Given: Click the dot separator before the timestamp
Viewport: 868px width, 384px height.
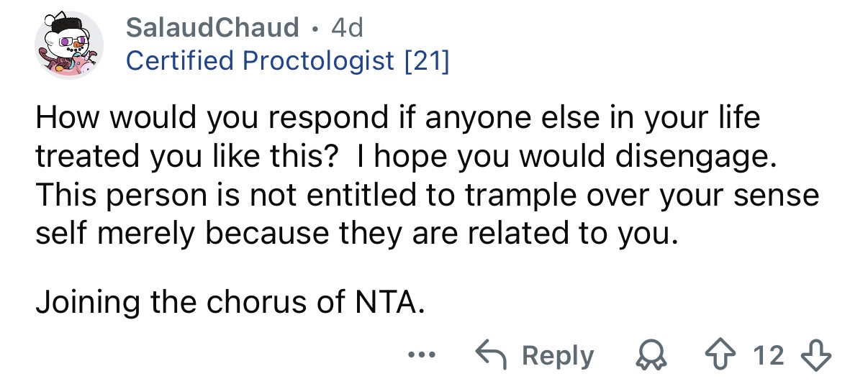Looking at the screenshot, I should tap(316, 28).
